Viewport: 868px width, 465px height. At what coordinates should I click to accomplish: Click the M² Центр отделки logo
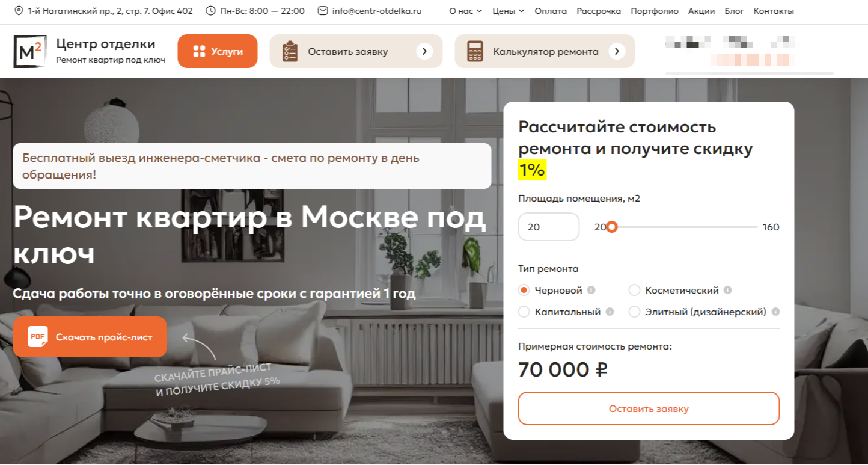click(30, 51)
